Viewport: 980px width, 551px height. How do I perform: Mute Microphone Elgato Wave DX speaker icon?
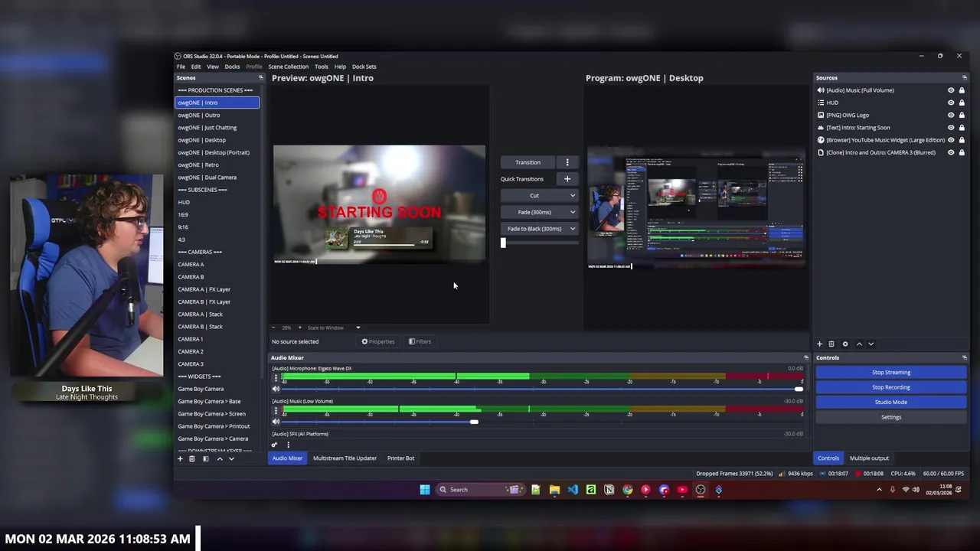[276, 390]
